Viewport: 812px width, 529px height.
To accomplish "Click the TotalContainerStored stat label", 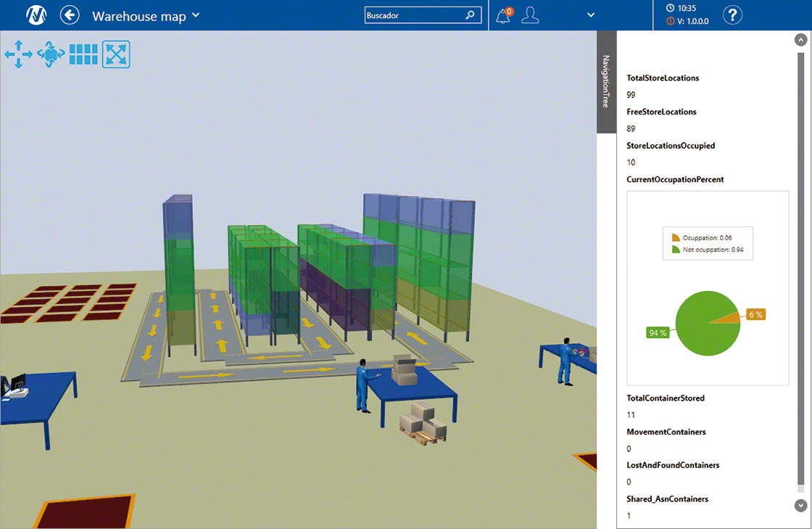I will [665, 398].
